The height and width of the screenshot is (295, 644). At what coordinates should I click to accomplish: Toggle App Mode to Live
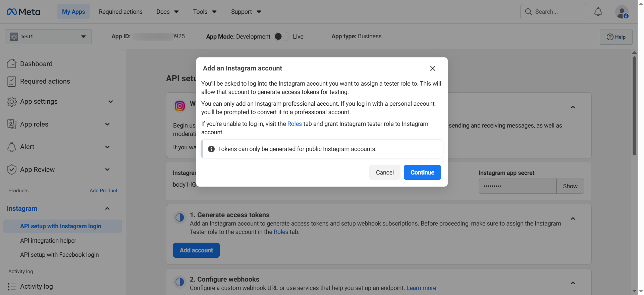tap(281, 37)
